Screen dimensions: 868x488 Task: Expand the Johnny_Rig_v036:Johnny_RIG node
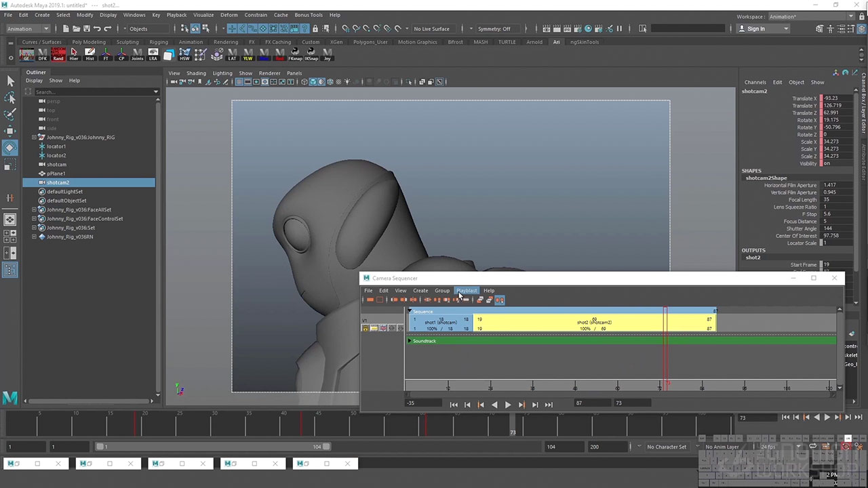[34, 138]
